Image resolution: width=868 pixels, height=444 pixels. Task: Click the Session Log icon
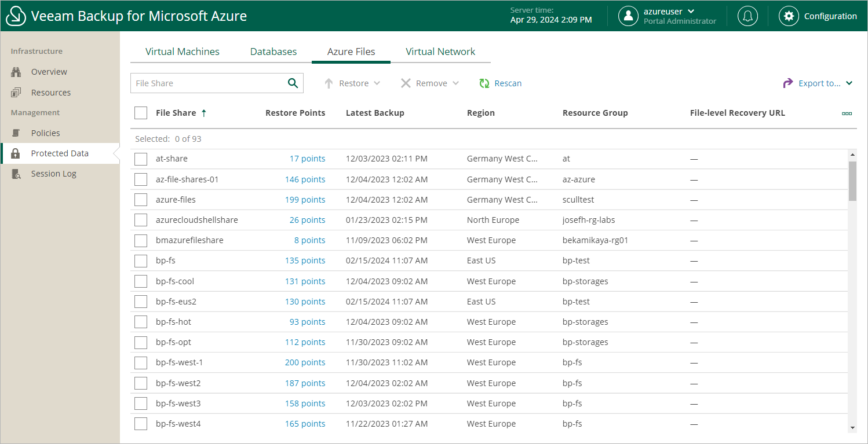coord(16,174)
